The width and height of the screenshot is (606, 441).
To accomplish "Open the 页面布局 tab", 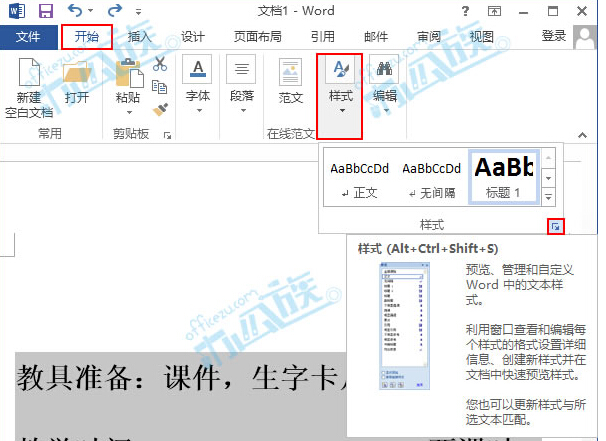I will [x=258, y=37].
